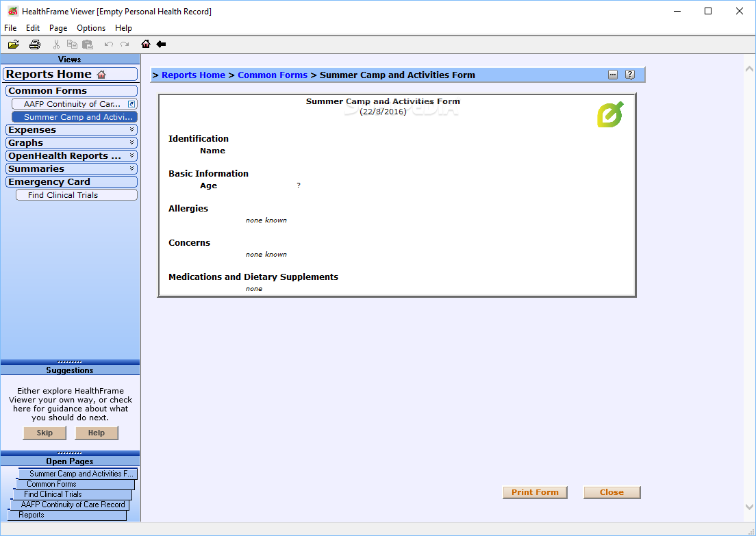756x536 pixels.
Task: Click the Print toolbar icon
Action: coord(35,44)
